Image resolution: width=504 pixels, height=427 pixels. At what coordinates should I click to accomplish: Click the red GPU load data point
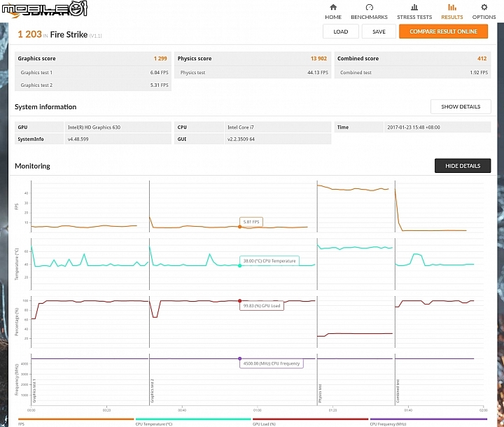pos(240,301)
